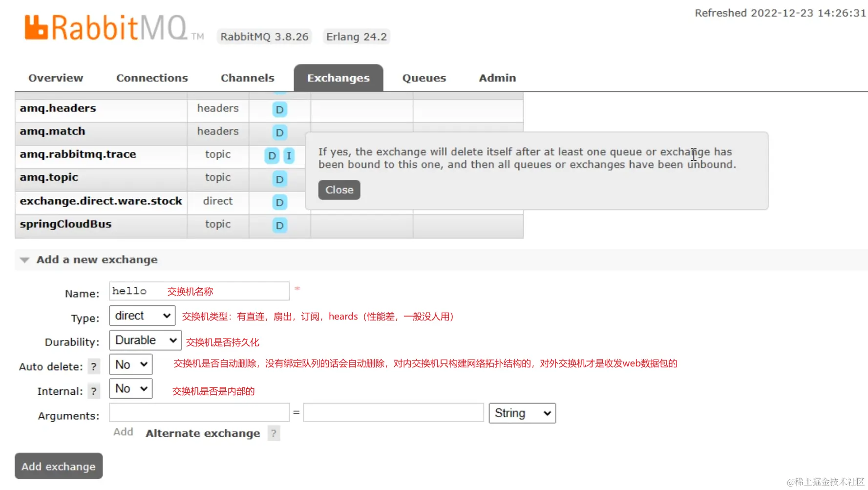Open the Internal dropdown

[131, 388]
